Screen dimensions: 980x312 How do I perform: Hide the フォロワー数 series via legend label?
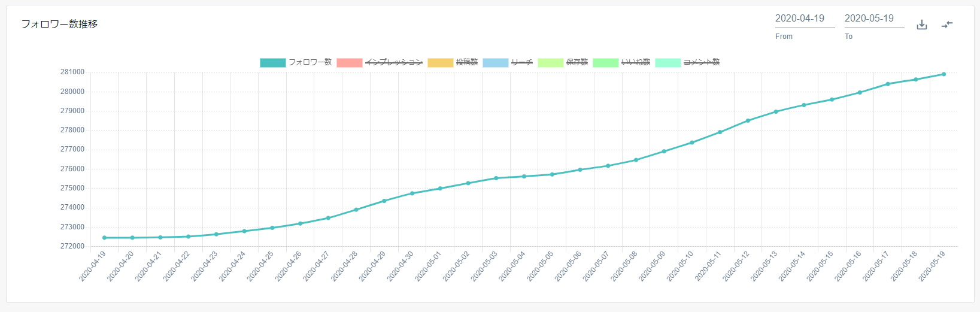(x=310, y=62)
